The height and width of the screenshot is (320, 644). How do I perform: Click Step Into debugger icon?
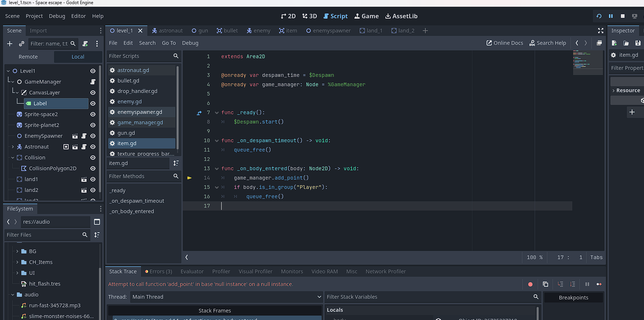560,284
